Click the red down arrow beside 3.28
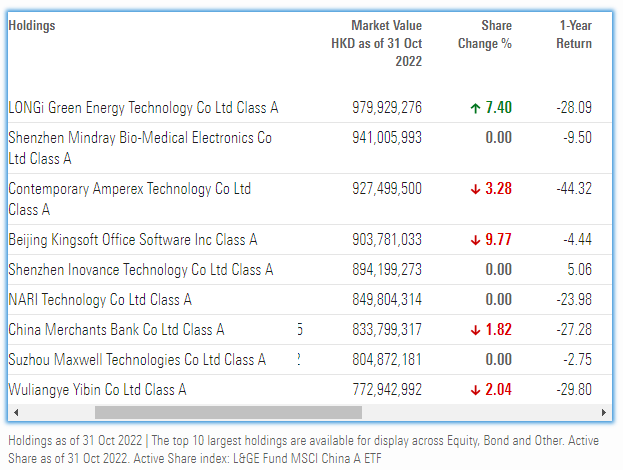Viewport: 623px width, 470px height. coord(475,189)
